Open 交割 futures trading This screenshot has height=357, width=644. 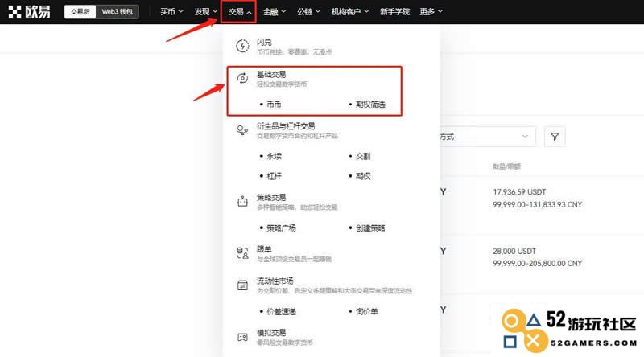click(x=363, y=156)
